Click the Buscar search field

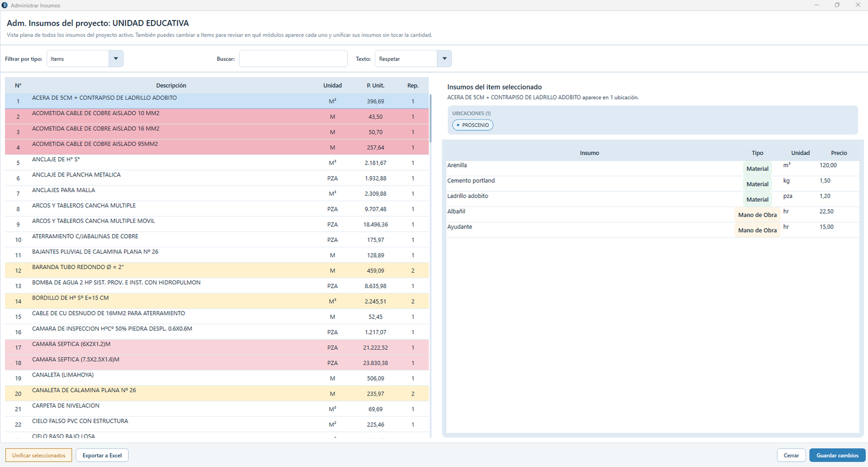tap(293, 59)
